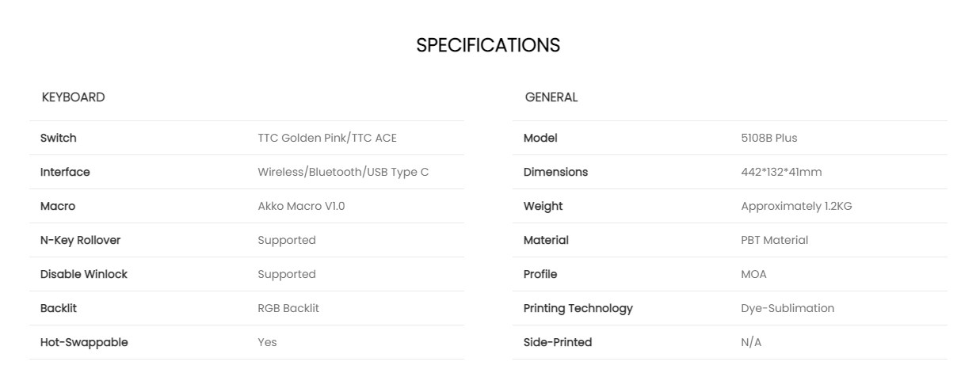Image resolution: width=980 pixels, height=392 pixels.
Task: Click the RGB Backlit value
Action: click(x=288, y=308)
